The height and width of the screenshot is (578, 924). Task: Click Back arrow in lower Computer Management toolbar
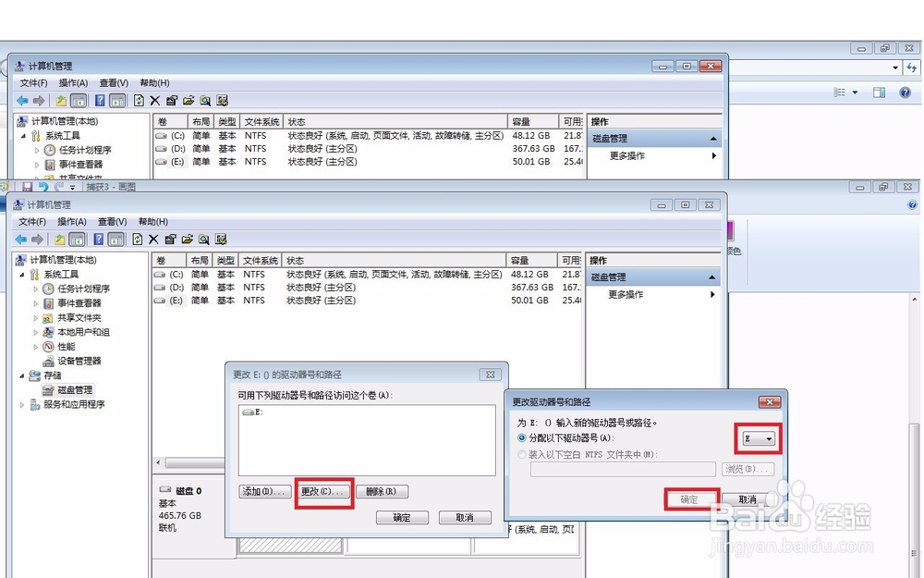coord(21,239)
